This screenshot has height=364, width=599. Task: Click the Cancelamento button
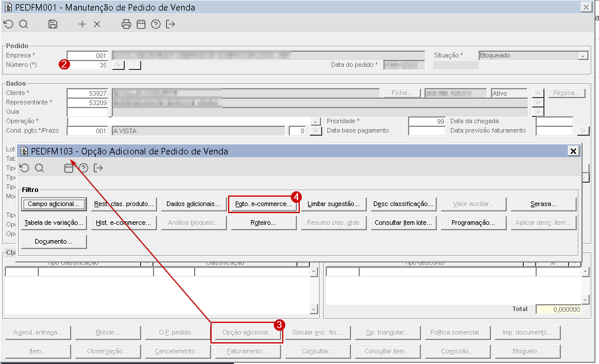pos(178,352)
